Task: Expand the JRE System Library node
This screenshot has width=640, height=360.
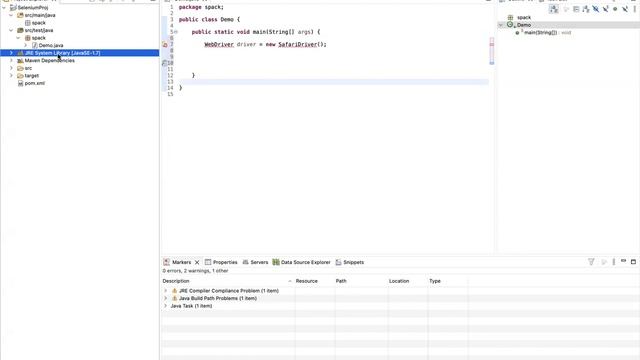Action: (11, 53)
